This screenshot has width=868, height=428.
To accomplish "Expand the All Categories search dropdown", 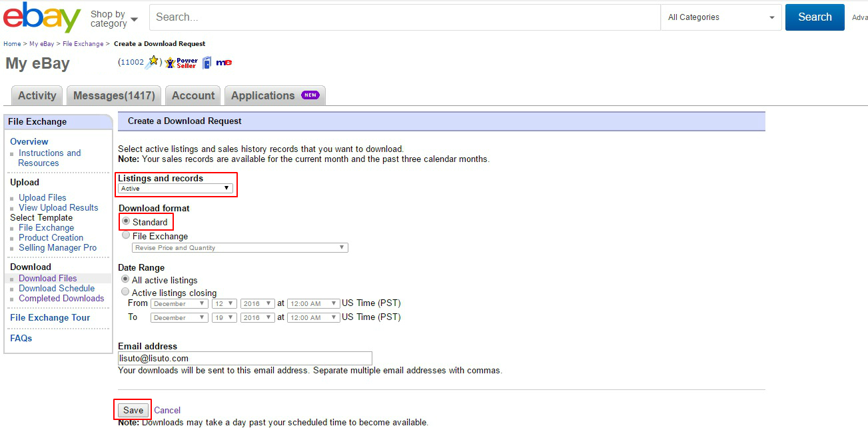I will tap(721, 17).
